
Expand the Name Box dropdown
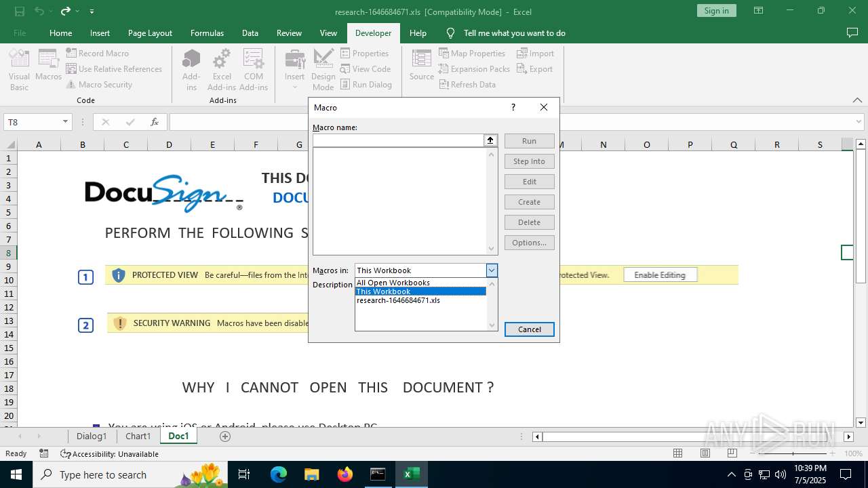click(x=65, y=122)
